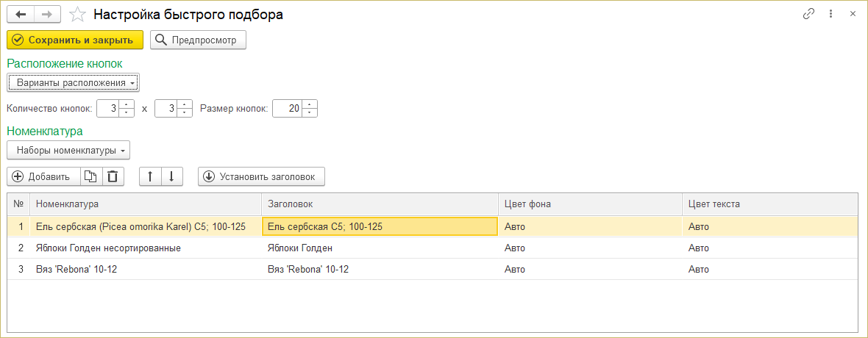This screenshot has height=338, width=868.
Task: Select the Вяз 'Rebona' 10-12 row
Action: point(146,269)
